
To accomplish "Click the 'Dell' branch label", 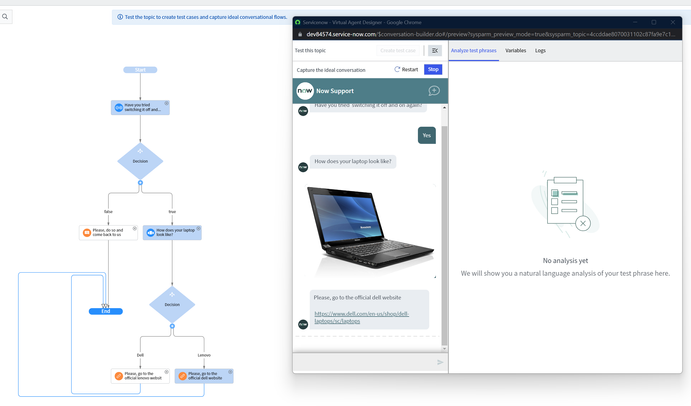I will click(140, 355).
